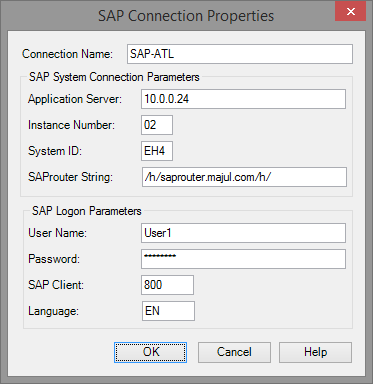This screenshot has width=373, height=384.
Task: Focus the System ID field showing EH4
Action: point(157,151)
